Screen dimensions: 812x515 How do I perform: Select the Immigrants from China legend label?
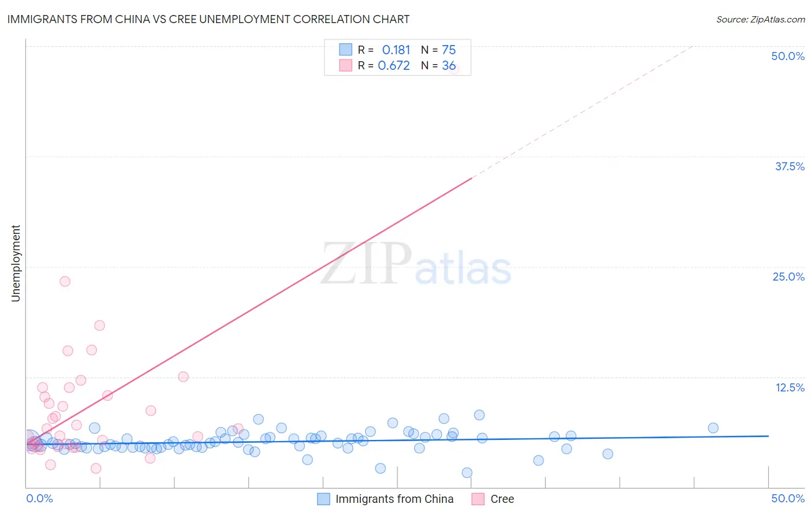394,499
